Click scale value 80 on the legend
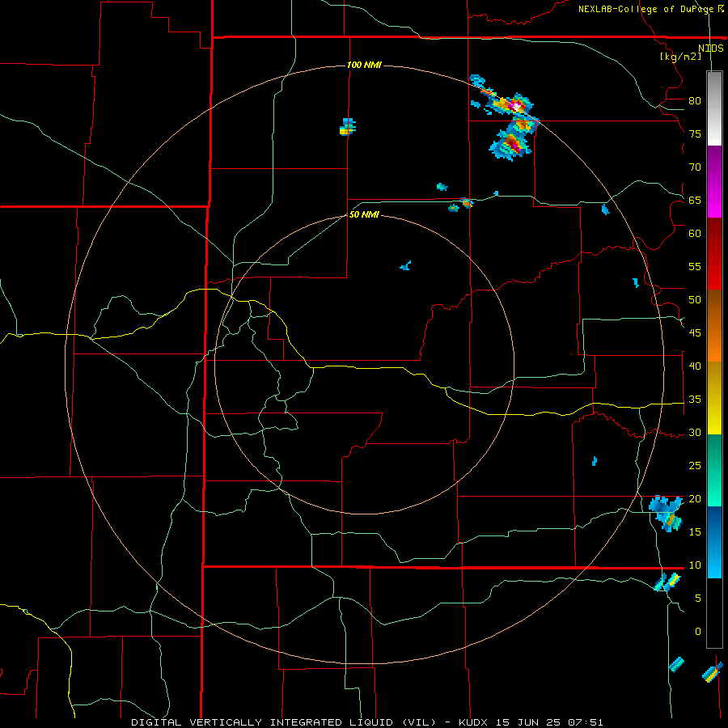Image resolution: width=728 pixels, height=728 pixels. 695,101
